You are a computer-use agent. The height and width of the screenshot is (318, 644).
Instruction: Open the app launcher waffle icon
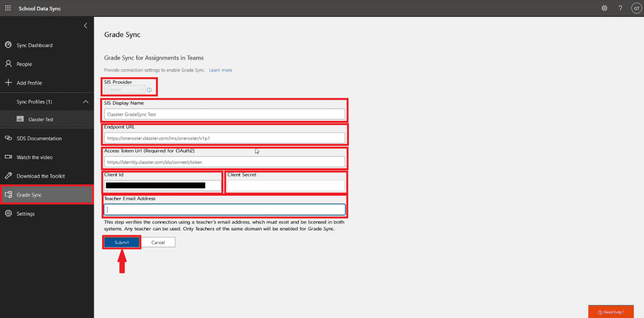[8, 8]
